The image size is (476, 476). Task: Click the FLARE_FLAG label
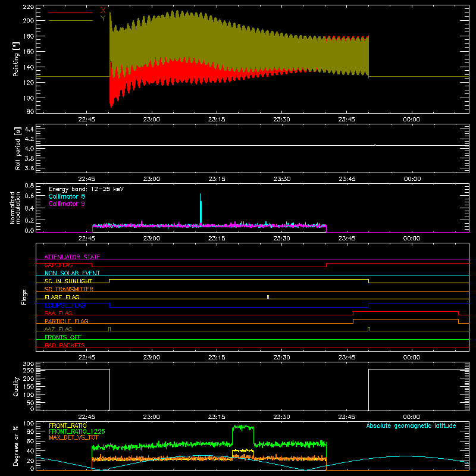pyautogui.click(x=62, y=297)
